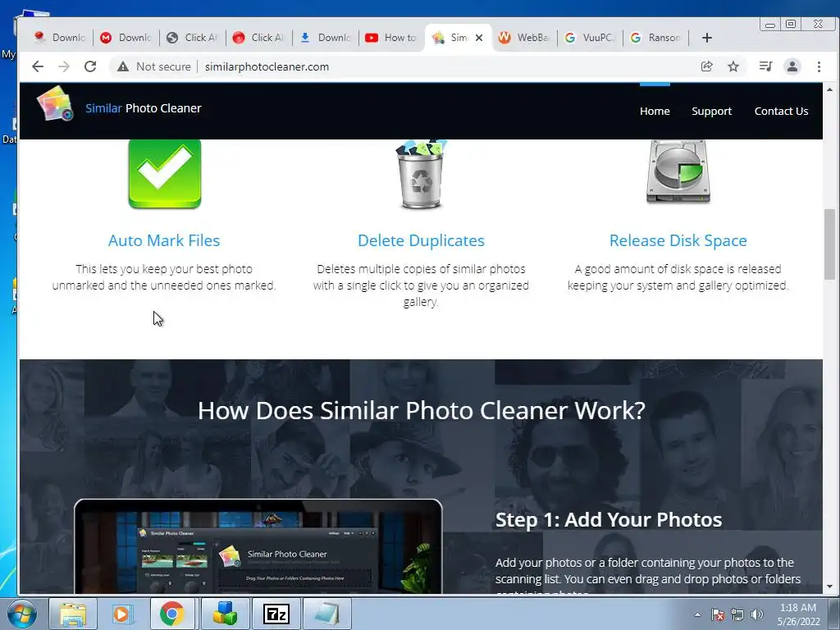Open a new browser tab
840x630 pixels.
706,38
